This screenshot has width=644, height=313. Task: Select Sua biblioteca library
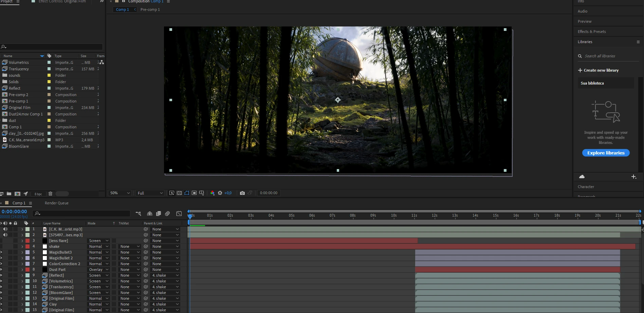(x=606, y=83)
